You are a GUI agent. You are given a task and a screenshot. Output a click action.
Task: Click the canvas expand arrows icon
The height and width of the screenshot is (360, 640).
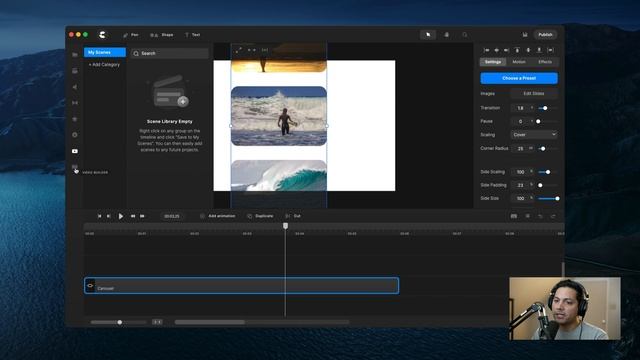(x=238, y=50)
